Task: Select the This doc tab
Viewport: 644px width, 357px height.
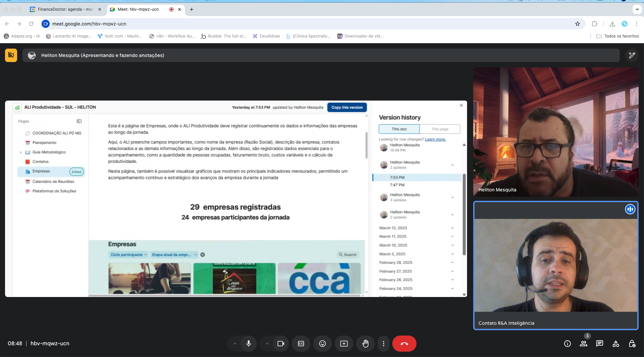Action: (399, 129)
